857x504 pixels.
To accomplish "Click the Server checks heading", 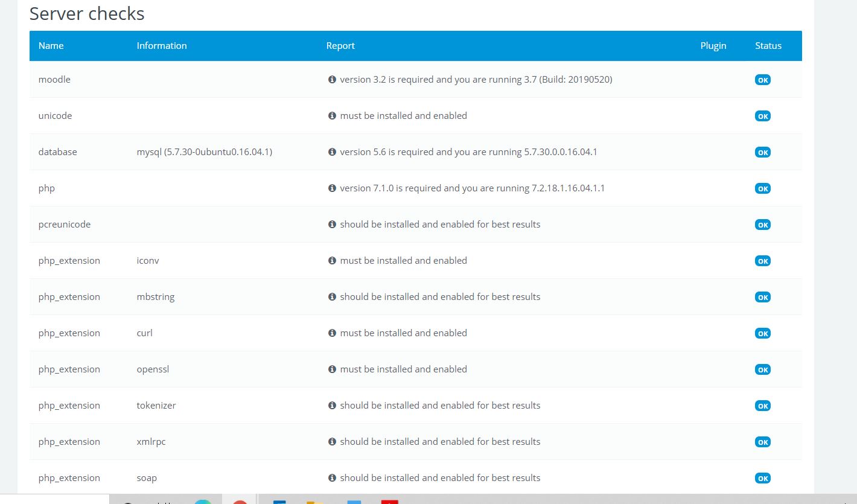I will [87, 13].
